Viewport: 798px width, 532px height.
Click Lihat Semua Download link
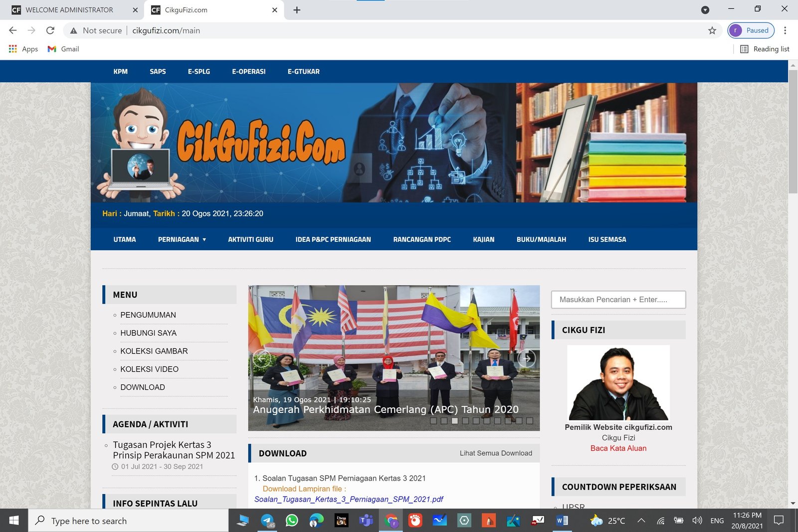pos(496,453)
